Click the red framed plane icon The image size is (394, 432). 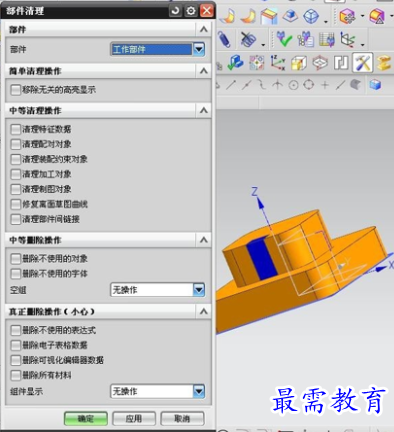[x=320, y=63]
